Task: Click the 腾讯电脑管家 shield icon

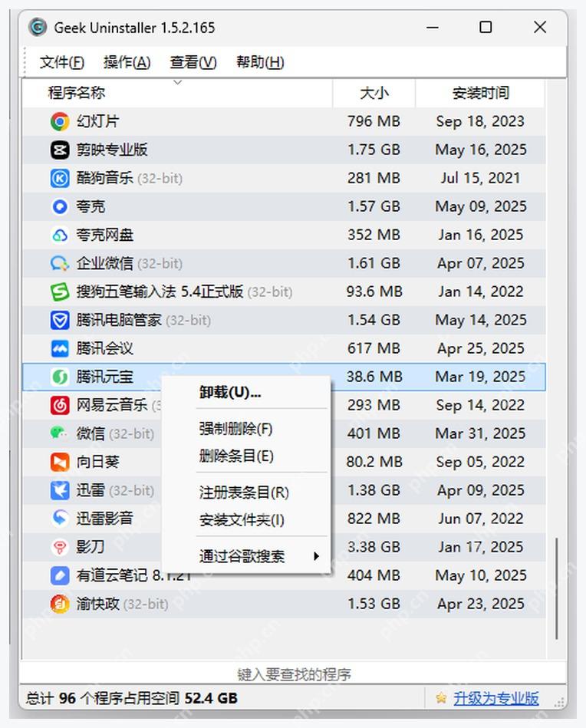Action: click(60, 321)
